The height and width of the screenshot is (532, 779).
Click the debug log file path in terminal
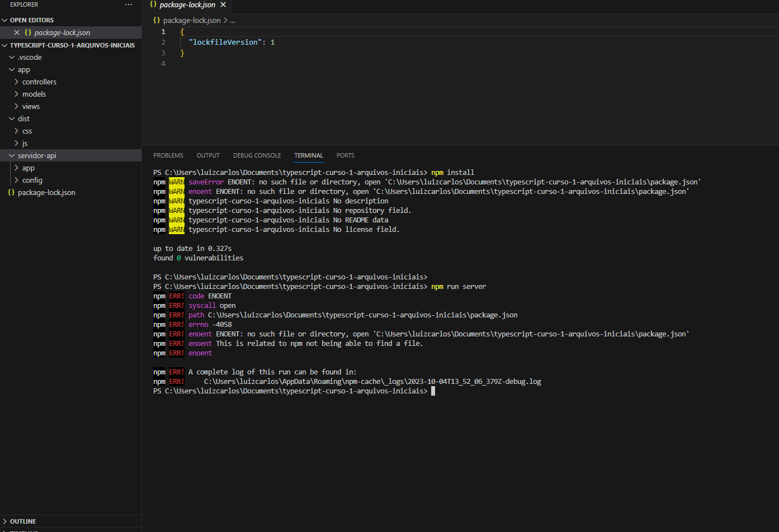[x=372, y=382]
